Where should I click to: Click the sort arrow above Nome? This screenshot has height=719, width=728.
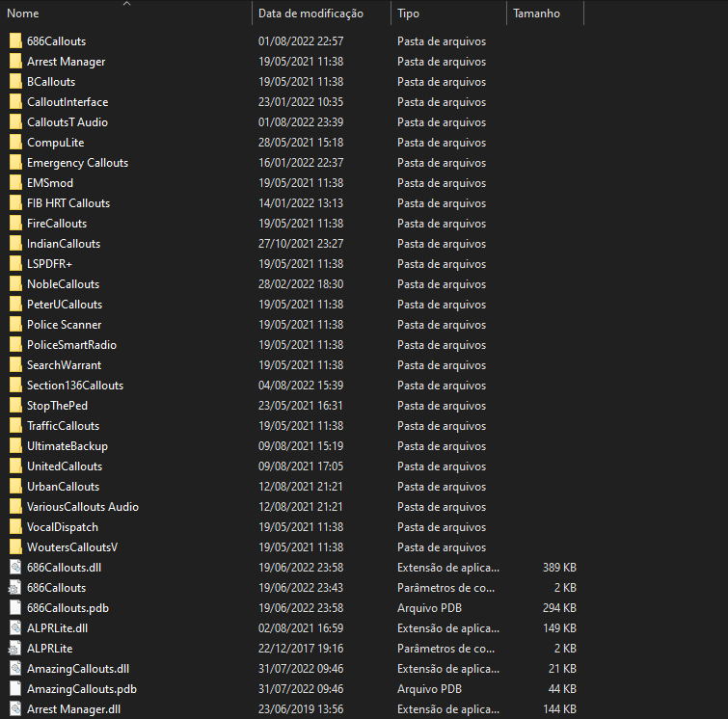coord(126,3)
